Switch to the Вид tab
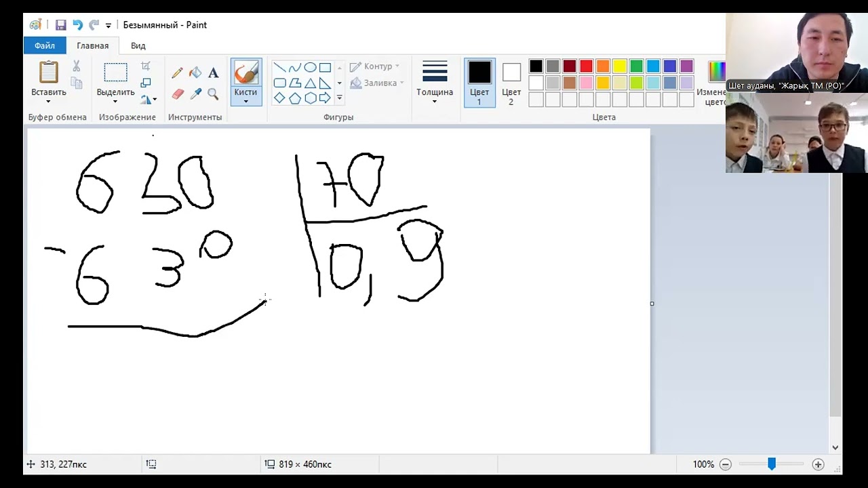 click(138, 45)
